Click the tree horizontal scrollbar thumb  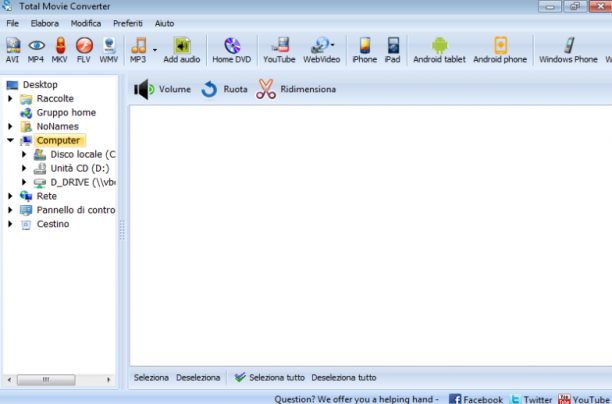point(46,380)
